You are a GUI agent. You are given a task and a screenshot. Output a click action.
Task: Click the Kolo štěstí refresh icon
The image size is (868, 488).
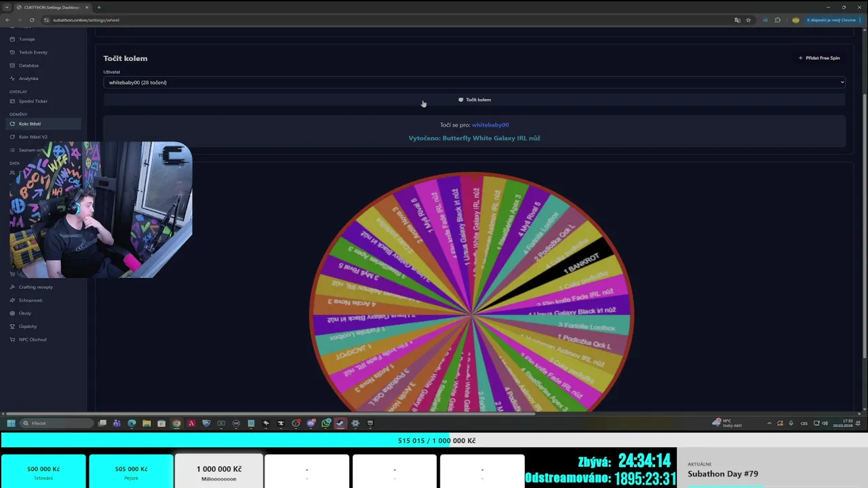click(x=12, y=124)
